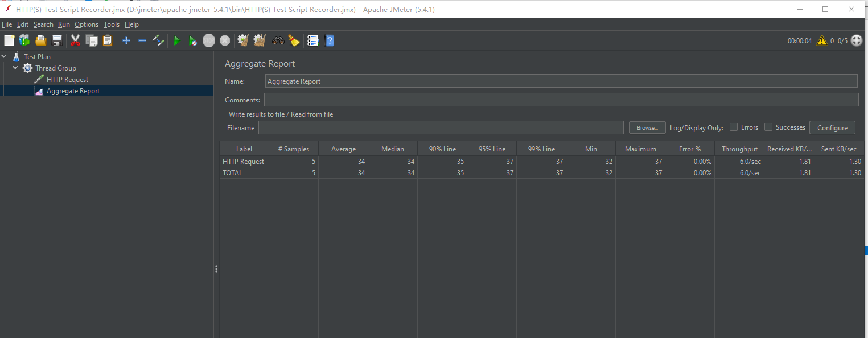Click the Paste clipboard icon
The image size is (868, 338).
tap(108, 40)
